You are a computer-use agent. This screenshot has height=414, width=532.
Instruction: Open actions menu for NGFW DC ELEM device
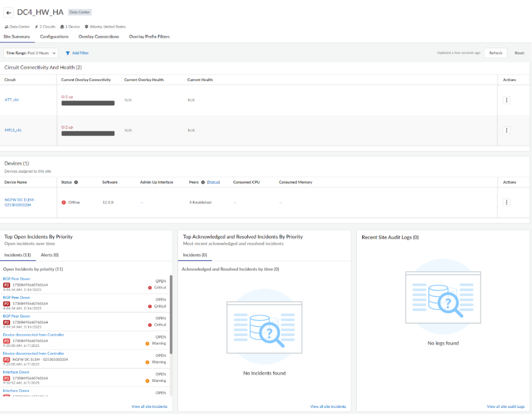tap(506, 203)
